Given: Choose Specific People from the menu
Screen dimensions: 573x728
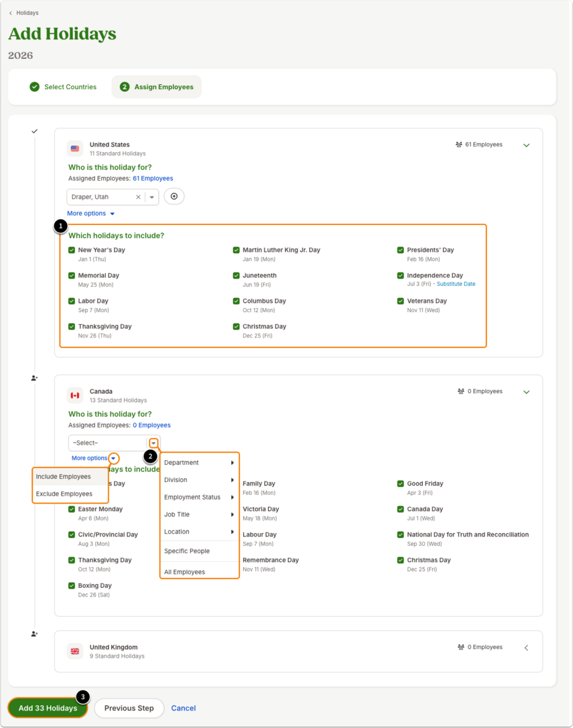Looking at the screenshot, I should [199, 551].
